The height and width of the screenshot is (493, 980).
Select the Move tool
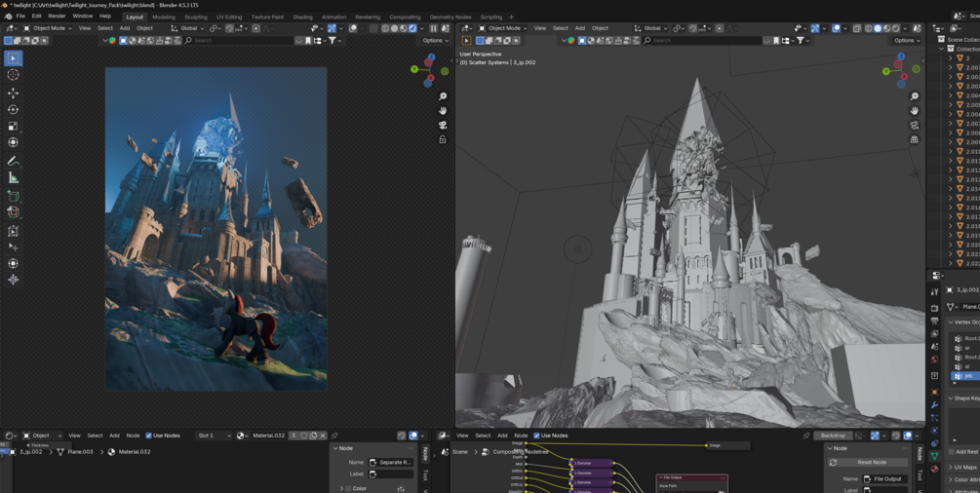(13, 94)
